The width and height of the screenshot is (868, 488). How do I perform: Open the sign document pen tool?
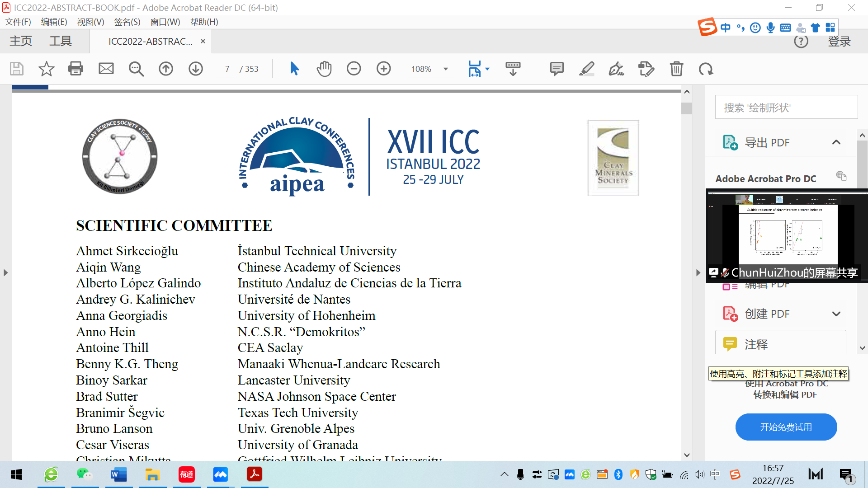[x=617, y=69]
